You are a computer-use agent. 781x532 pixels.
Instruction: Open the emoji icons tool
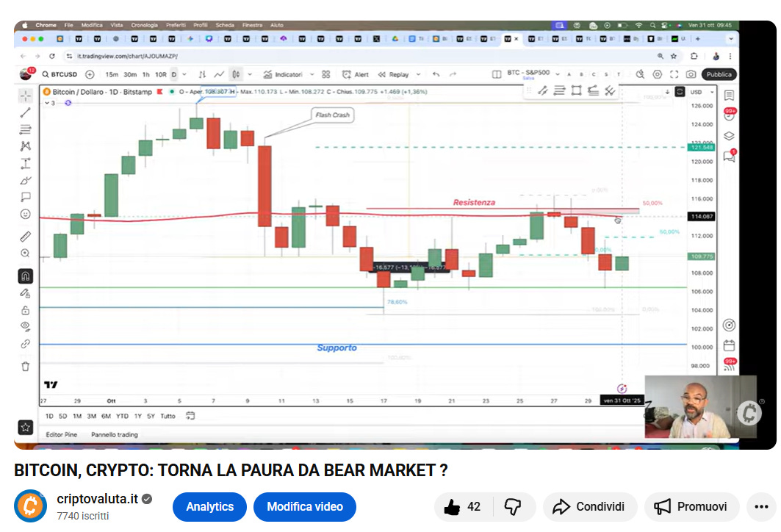(x=26, y=214)
